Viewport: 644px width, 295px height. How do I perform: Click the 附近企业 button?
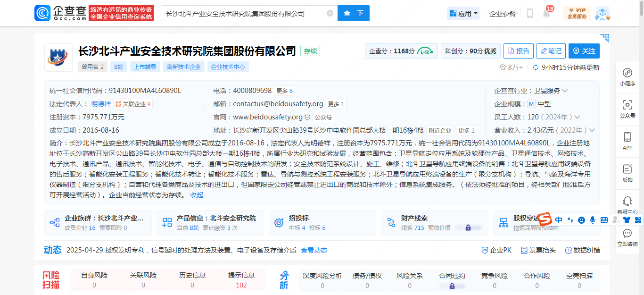point(440,130)
